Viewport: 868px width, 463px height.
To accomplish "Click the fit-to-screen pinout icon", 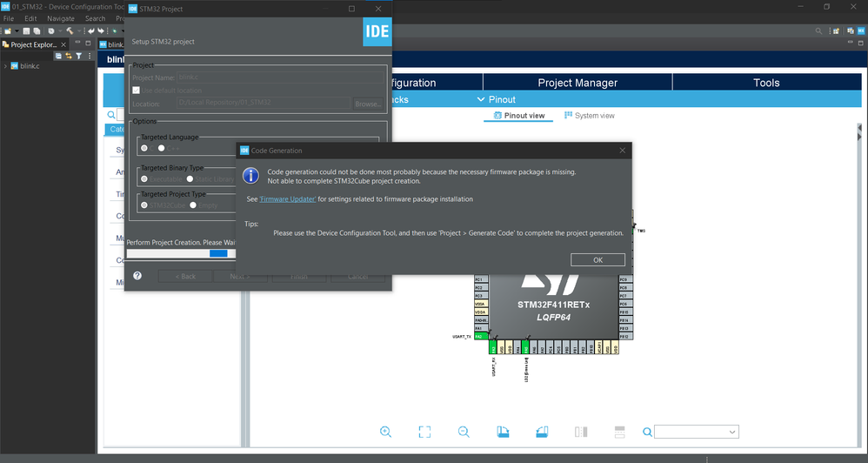I will (x=424, y=432).
